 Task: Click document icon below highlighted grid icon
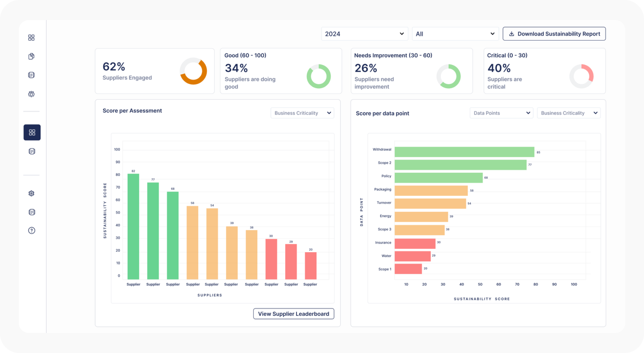pos(32,151)
